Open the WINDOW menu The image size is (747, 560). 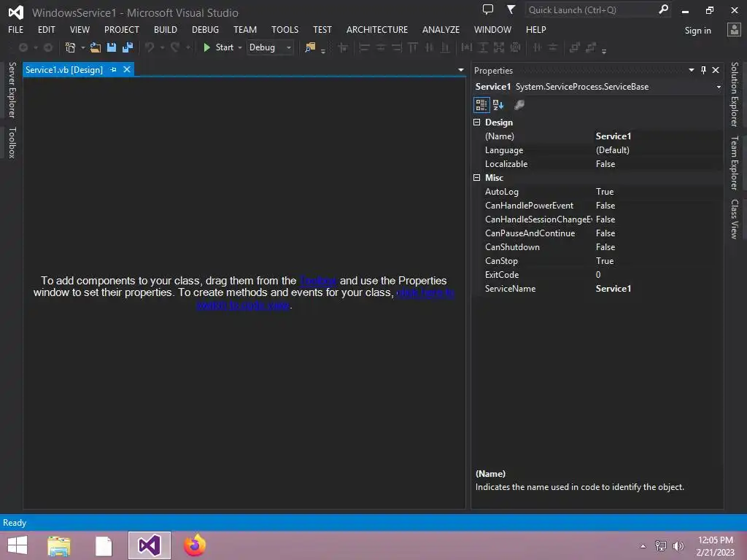click(492, 29)
